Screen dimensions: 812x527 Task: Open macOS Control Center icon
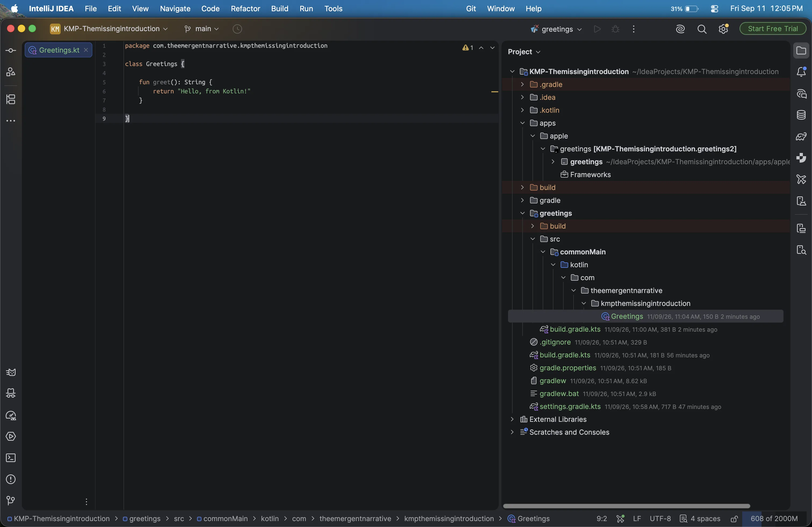pyautogui.click(x=715, y=9)
